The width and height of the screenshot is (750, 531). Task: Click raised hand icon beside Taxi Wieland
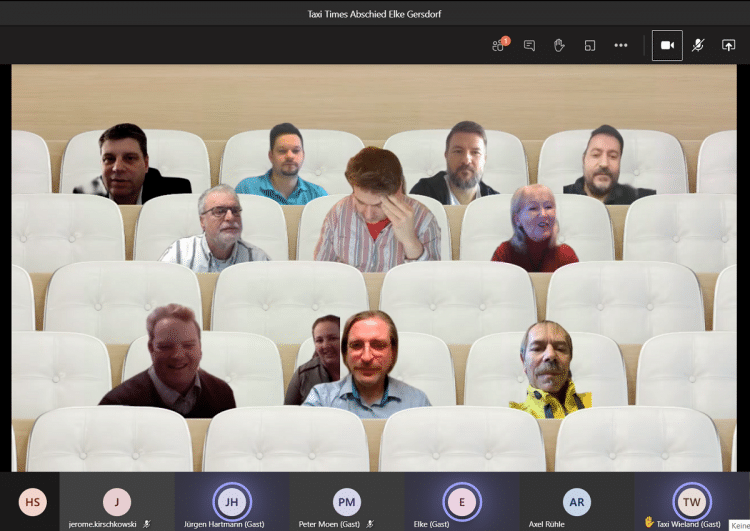tap(648, 523)
